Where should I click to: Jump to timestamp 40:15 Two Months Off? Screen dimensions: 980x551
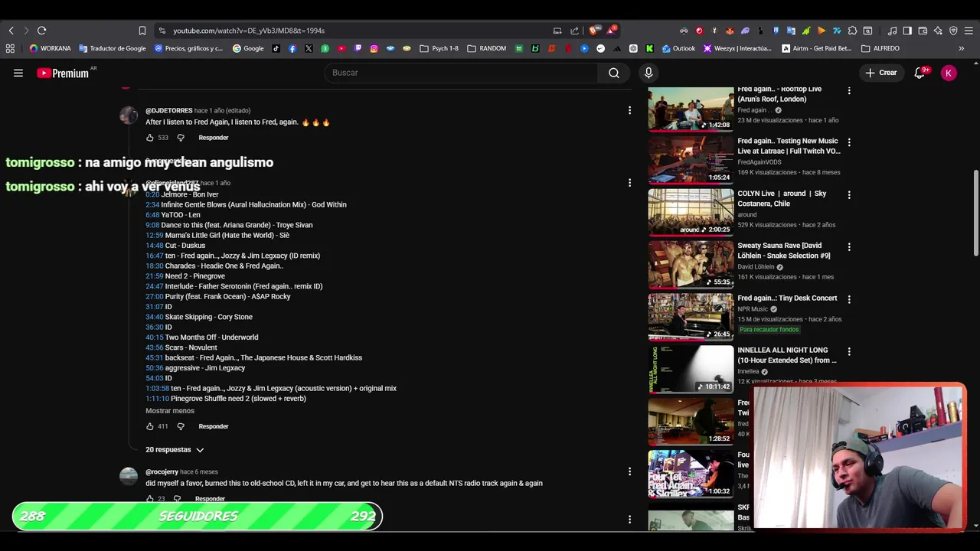[x=155, y=337]
